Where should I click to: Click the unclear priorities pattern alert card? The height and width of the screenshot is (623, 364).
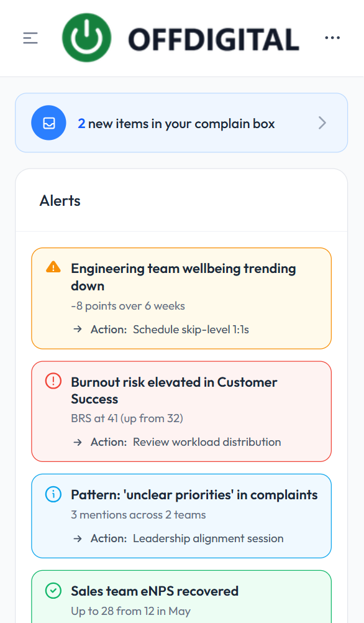pyautogui.click(x=181, y=515)
